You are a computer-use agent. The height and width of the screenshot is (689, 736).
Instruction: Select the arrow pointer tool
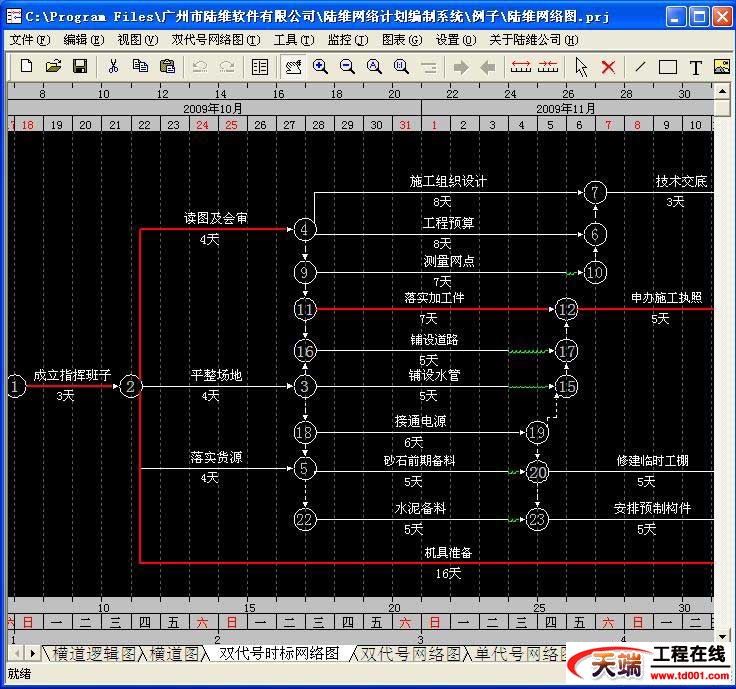click(581, 67)
